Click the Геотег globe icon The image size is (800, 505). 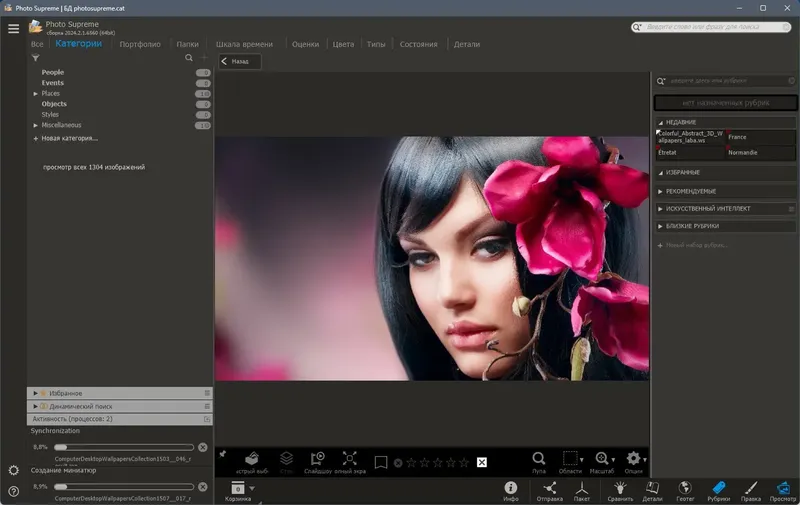tap(685, 487)
